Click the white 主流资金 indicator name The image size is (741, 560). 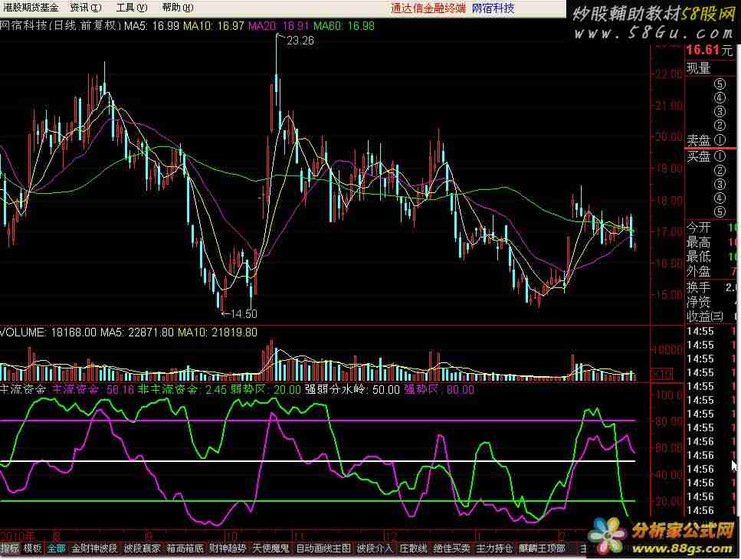pos(23,389)
